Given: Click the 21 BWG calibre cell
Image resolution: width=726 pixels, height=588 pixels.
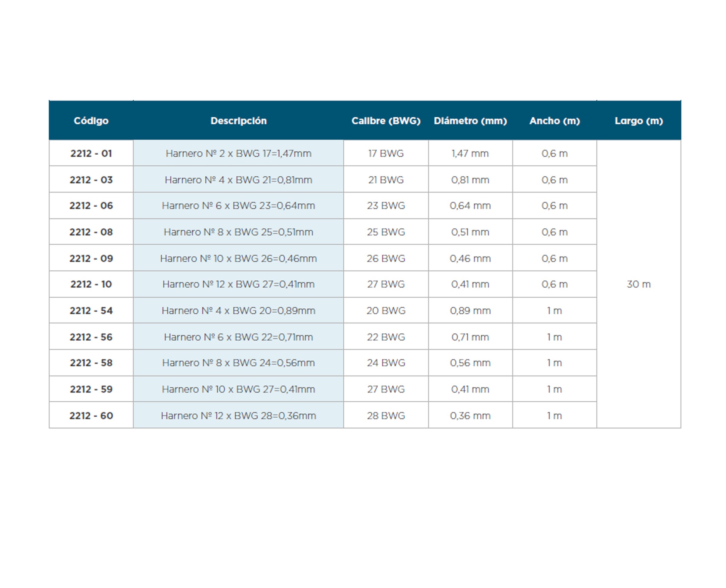Looking at the screenshot, I should click(386, 179).
